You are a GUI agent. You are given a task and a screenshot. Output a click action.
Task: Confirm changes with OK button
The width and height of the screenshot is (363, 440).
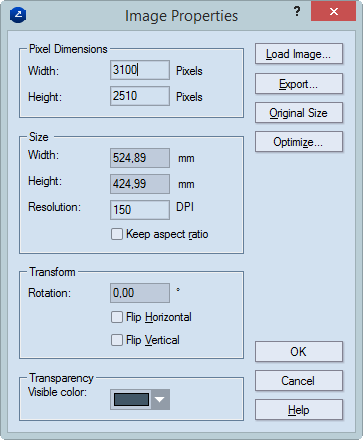(299, 351)
